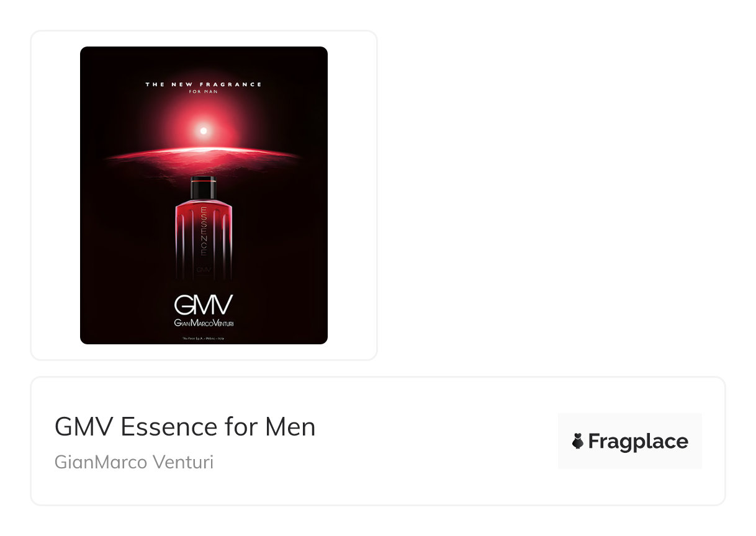Select the GianMarco Venturi brand name

134,462
